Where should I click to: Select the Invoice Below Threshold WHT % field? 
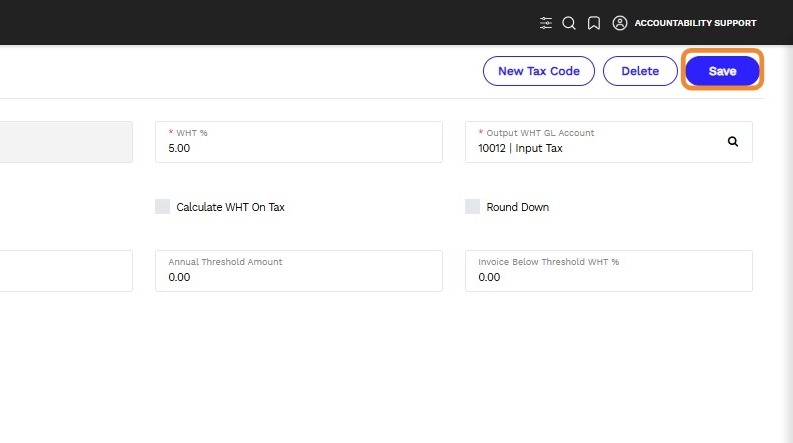click(x=608, y=277)
